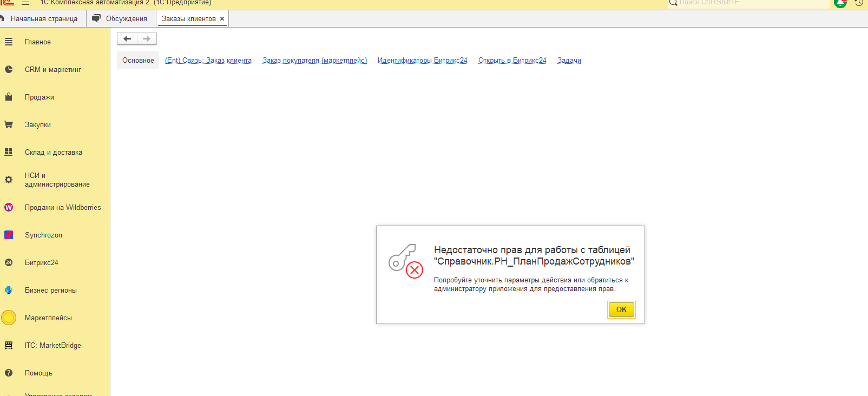Confirm the error dialog with OK

(x=621, y=309)
